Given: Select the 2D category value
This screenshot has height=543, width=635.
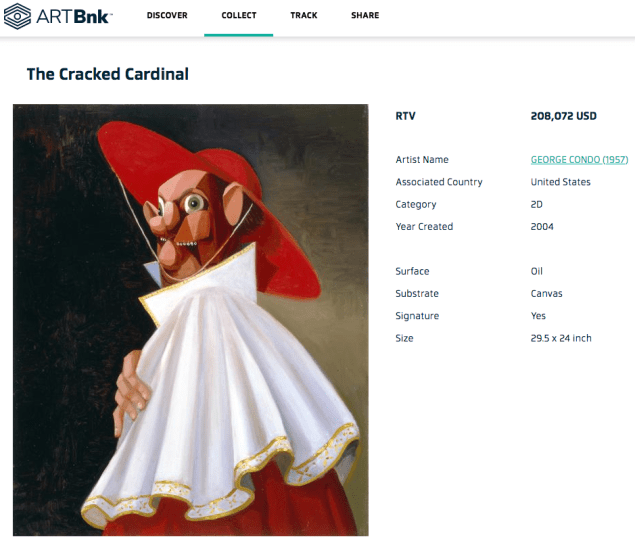Looking at the screenshot, I should (x=537, y=204).
